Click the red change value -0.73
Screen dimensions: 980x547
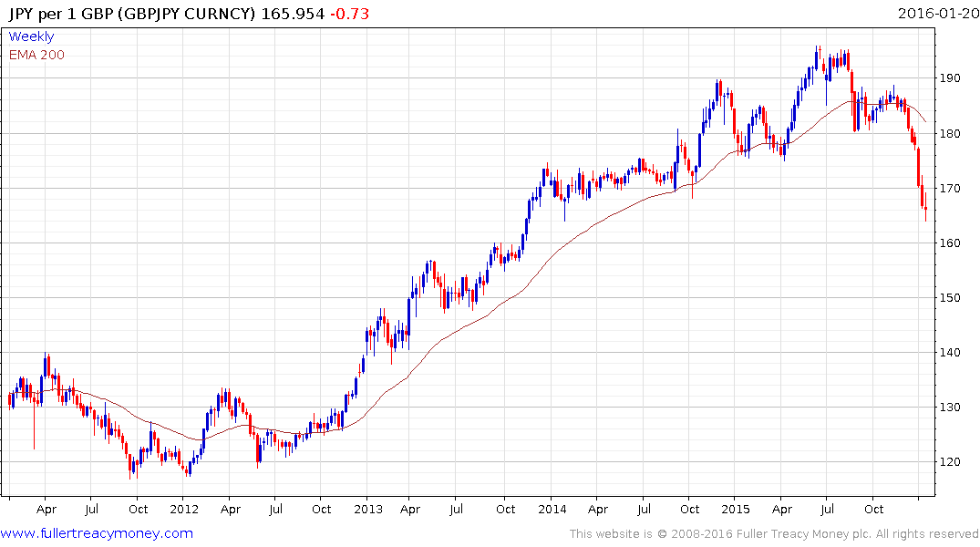pos(349,14)
